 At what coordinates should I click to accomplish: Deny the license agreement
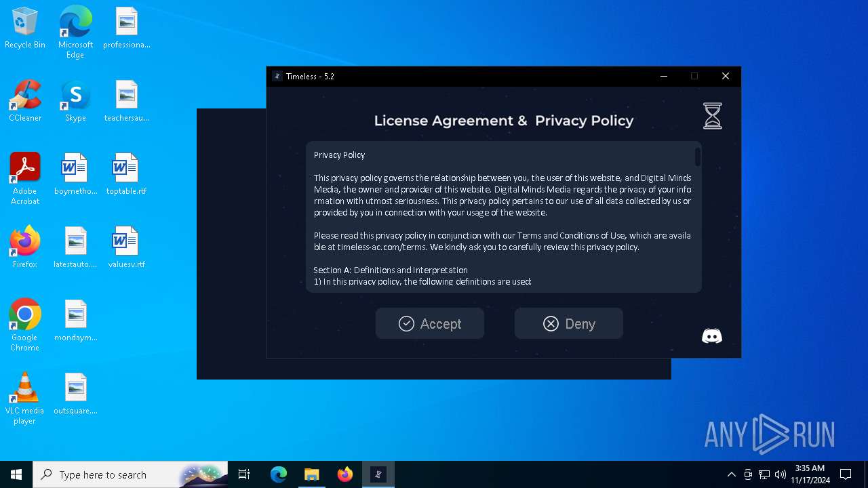(569, 323)
